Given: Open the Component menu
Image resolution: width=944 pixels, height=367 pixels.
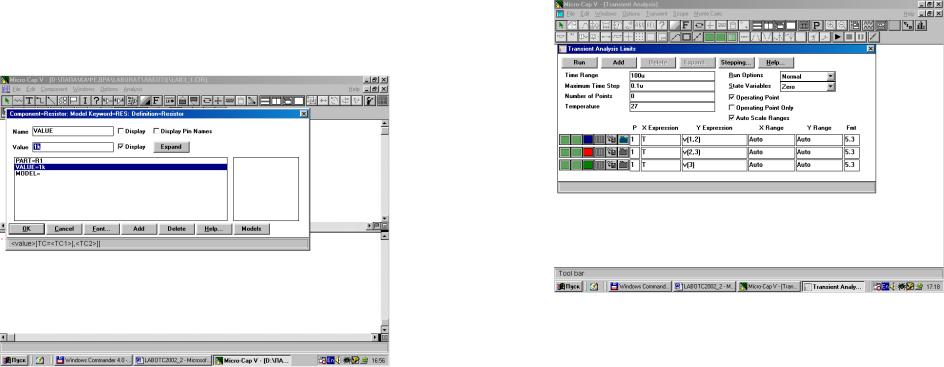Looking at the screenshot, I should (54, 89).
